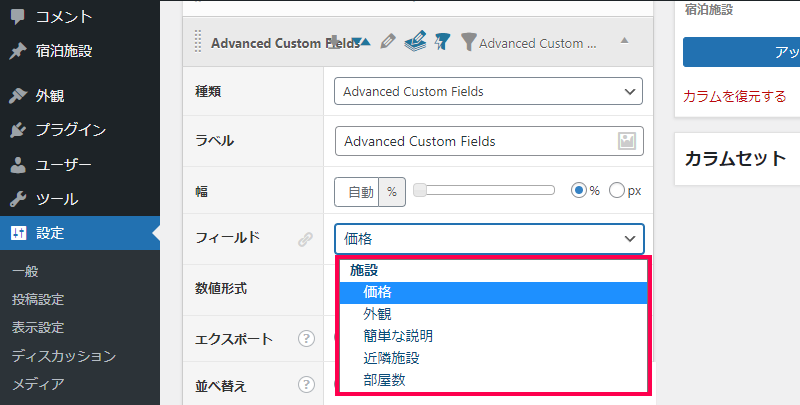Click the 外観 paintbrush icon

18,95
